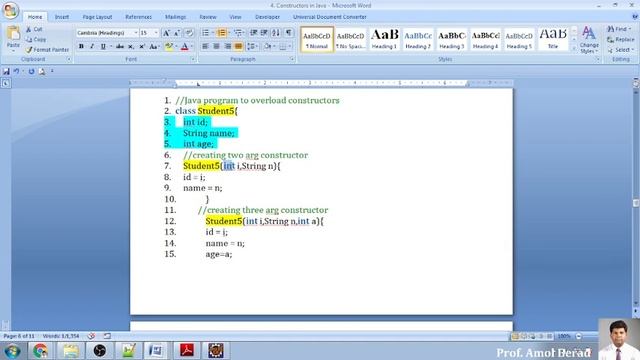The image size is (640, 360).
Task: Switch to the Review tab
Action: [208, 17]
